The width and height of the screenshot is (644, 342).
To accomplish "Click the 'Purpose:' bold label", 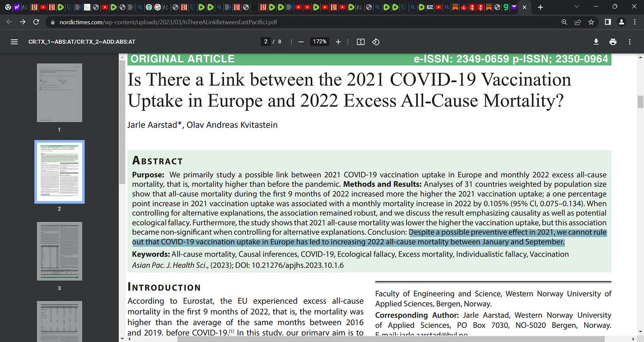I will pyautogui.click(x=148, y=175).
